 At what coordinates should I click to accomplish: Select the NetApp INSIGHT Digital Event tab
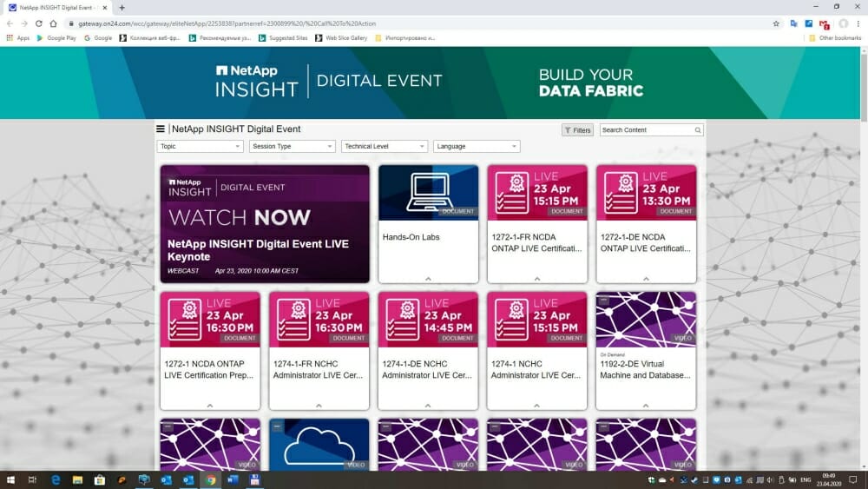tap(56, 8)
